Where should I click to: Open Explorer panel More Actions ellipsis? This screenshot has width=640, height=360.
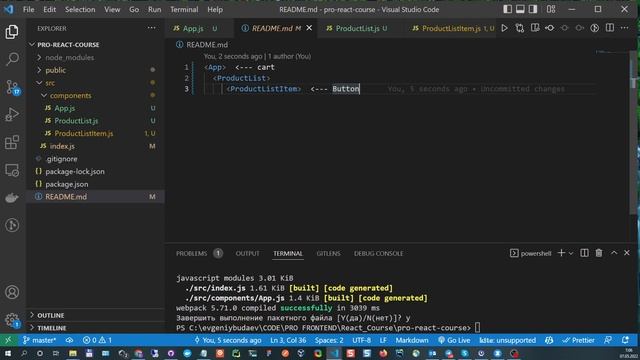click(x=151, y=28)
